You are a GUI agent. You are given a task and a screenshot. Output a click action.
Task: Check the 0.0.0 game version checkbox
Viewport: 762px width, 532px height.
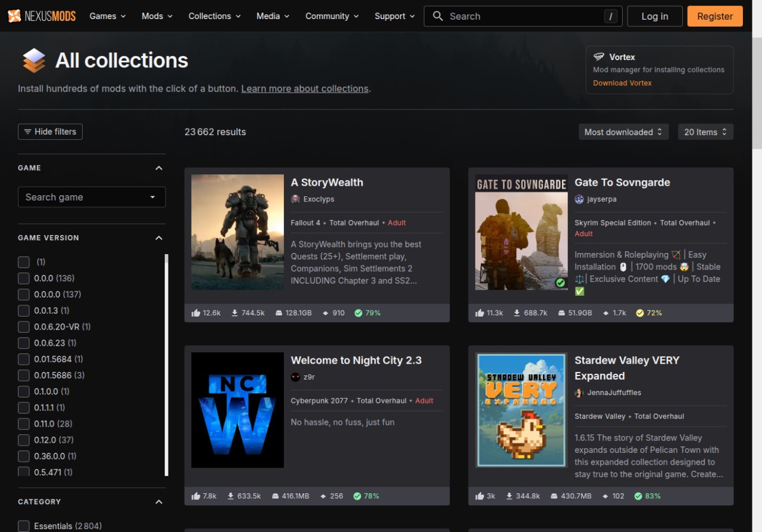24,278
